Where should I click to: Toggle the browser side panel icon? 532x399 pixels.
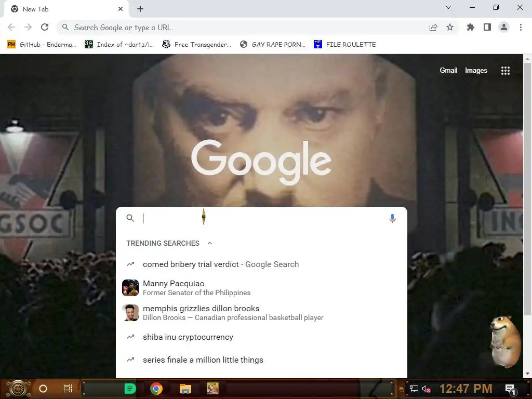[487, 27]
